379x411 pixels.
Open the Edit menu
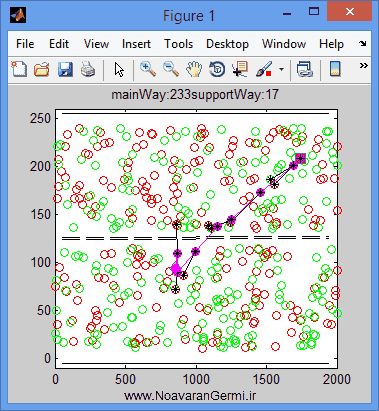click(x=59, y=44)
